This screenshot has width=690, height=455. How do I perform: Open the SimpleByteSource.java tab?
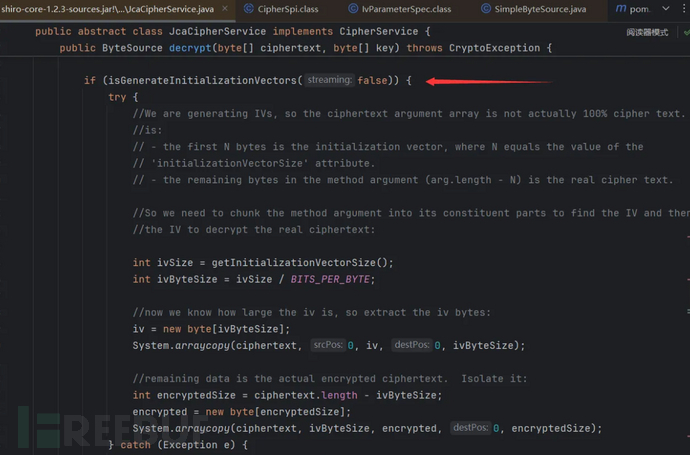point(540,9)
